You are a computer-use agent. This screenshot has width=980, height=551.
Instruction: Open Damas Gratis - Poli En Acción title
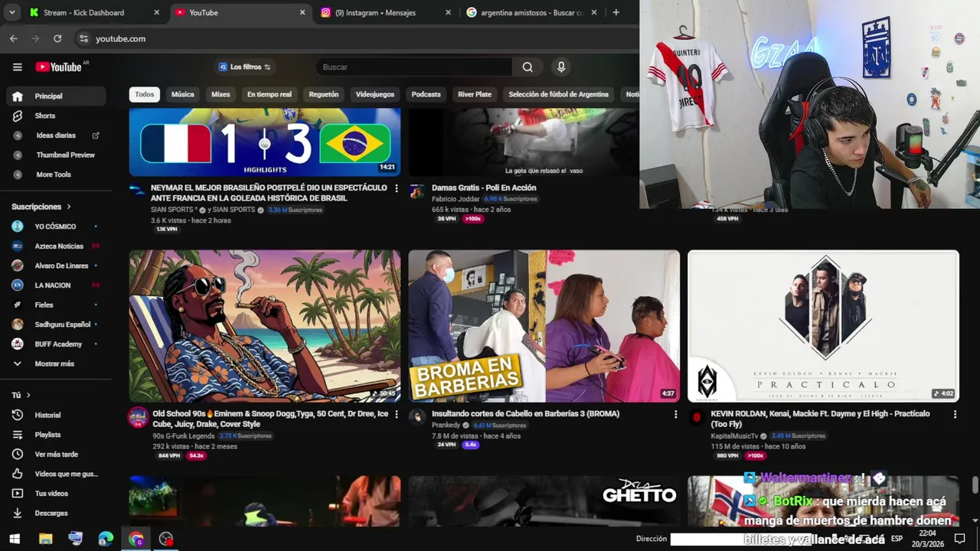coord(484,187)
